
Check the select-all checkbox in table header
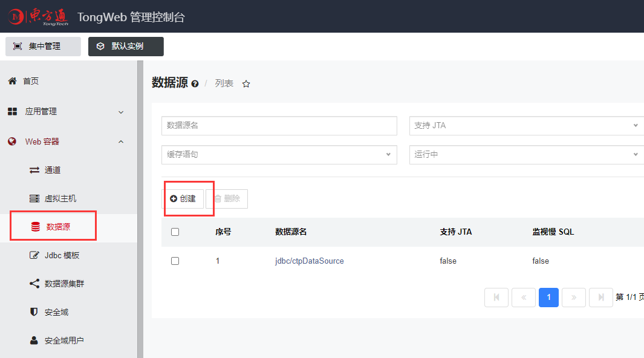tap(175, 232)
